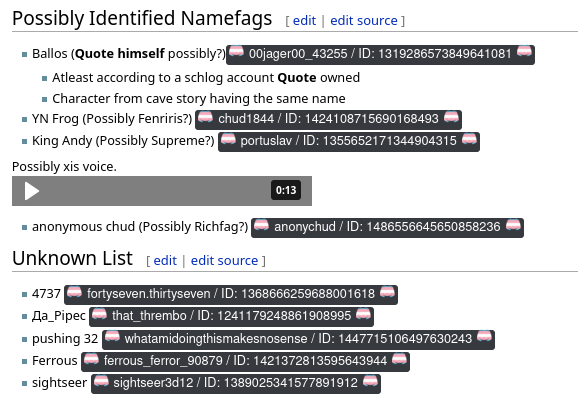
Task: Click left flag icon before anonychud
Action: coord(261,225)
